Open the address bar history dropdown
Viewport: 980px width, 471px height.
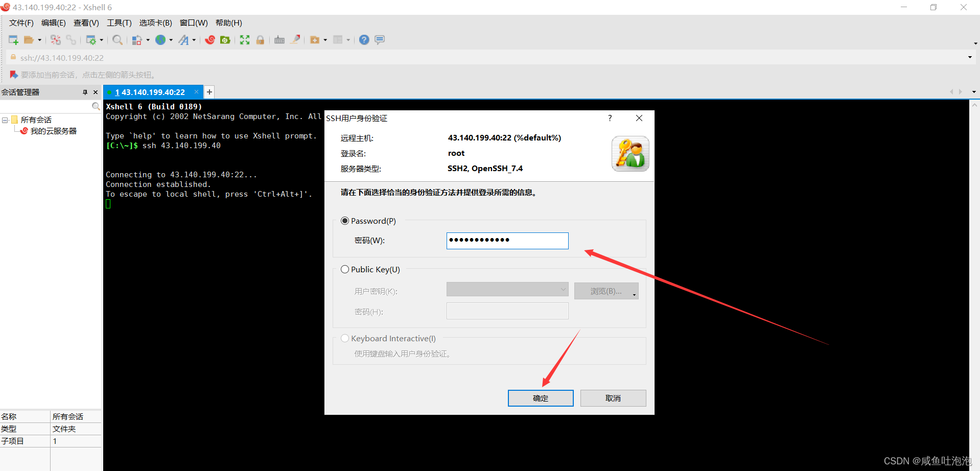(x=970, y=57)
